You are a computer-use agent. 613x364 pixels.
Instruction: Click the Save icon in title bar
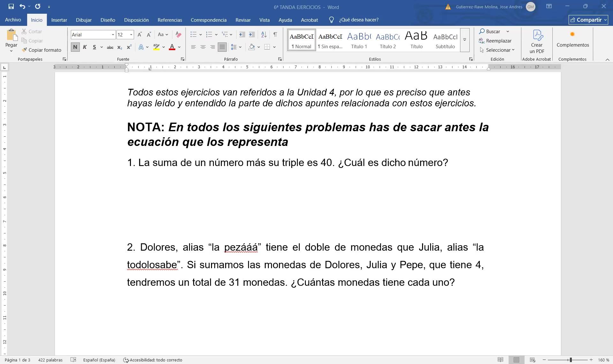11,6
